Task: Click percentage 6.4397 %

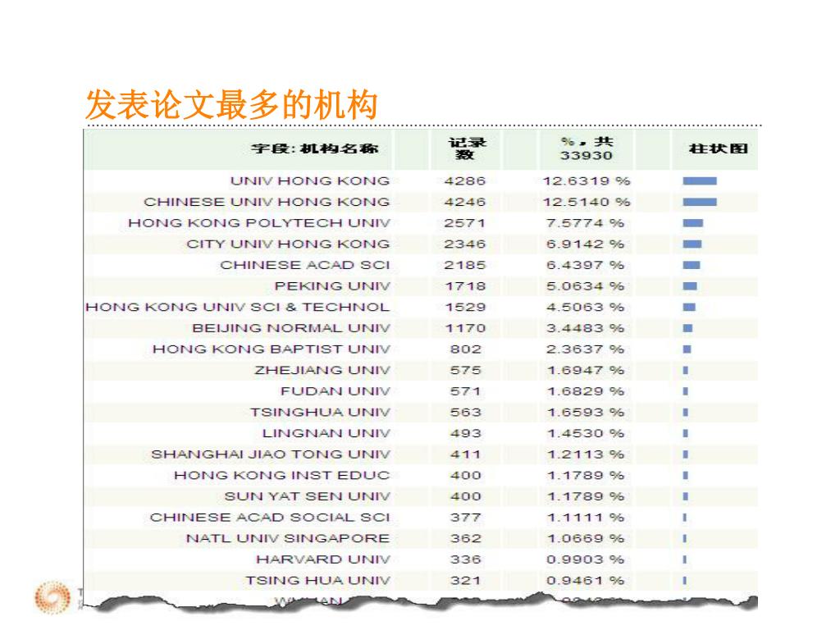Action: tap(586, 265)
